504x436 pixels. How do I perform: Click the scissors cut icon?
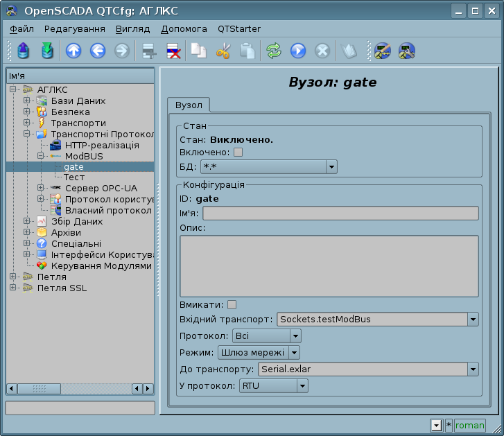tap(223, 51)
